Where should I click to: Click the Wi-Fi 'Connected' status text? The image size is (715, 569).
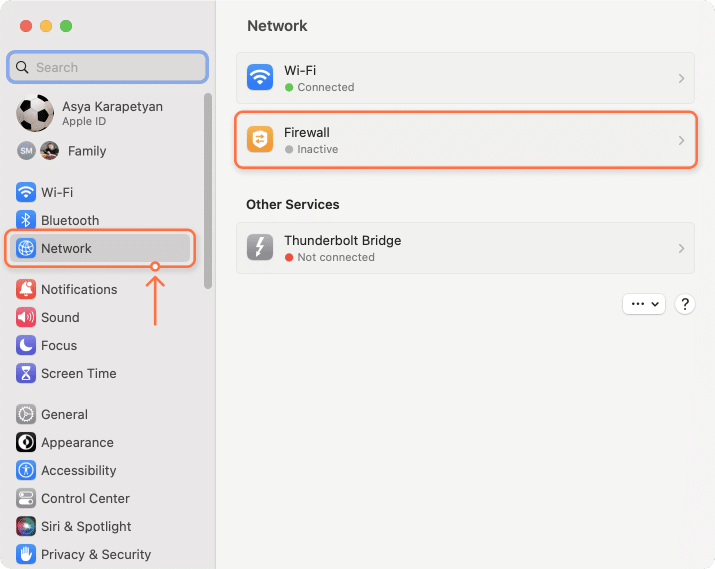coord(326,87)
